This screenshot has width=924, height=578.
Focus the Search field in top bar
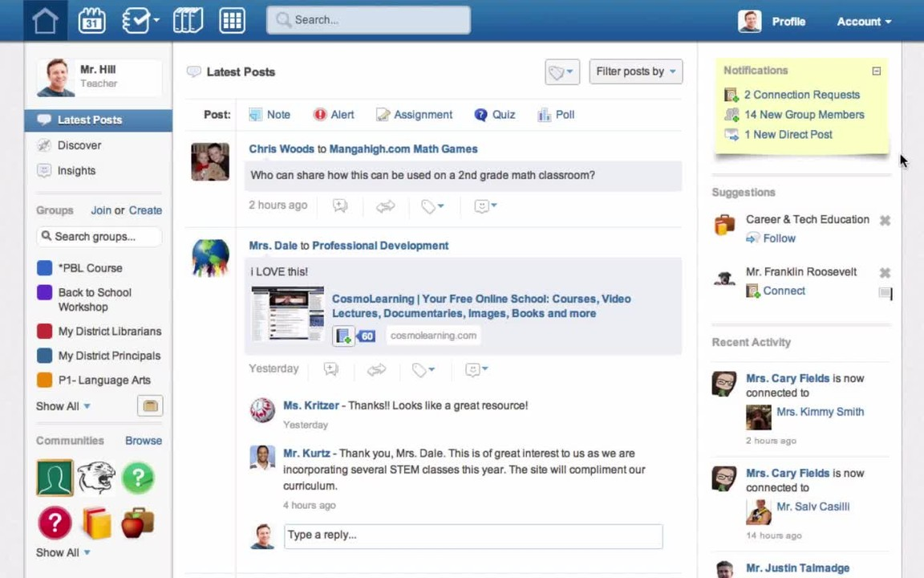tap(368, 20)
